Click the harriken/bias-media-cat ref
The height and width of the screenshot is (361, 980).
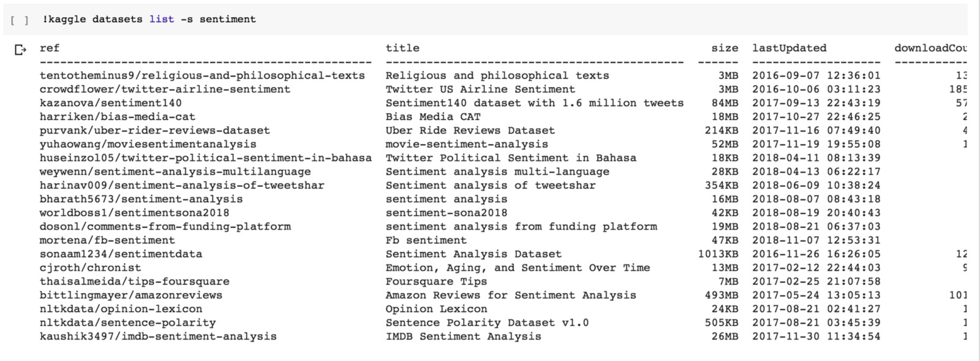[117, 116]
